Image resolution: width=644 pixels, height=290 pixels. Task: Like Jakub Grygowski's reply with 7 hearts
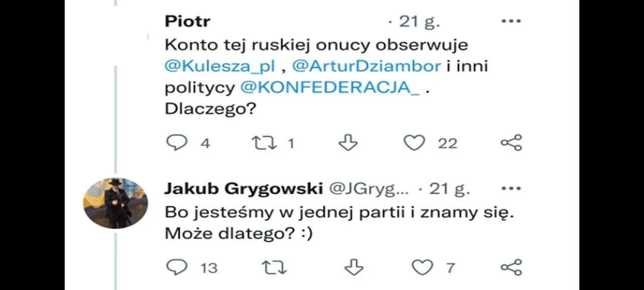click(422, 267)
